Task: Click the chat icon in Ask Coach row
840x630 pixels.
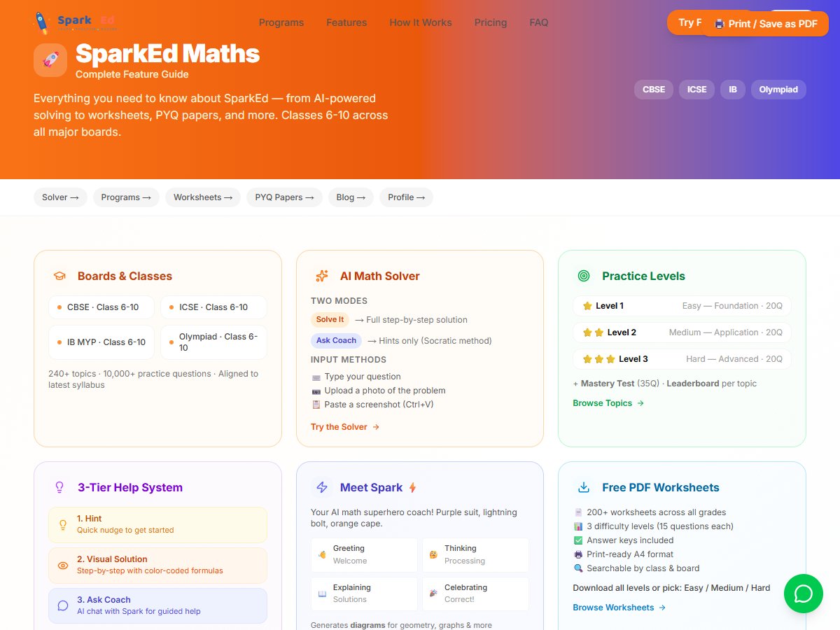Action: [63, 605]
